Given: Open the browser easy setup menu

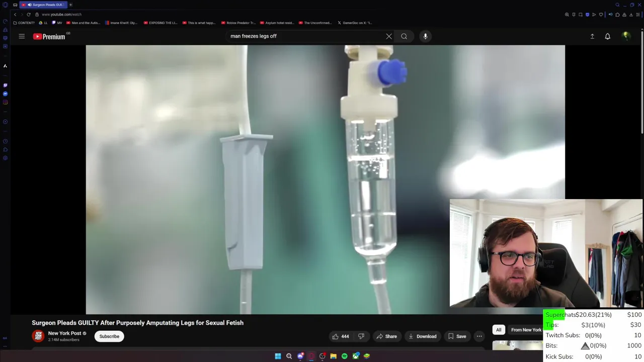Looking at the screenshot, I should pos(638,15).
